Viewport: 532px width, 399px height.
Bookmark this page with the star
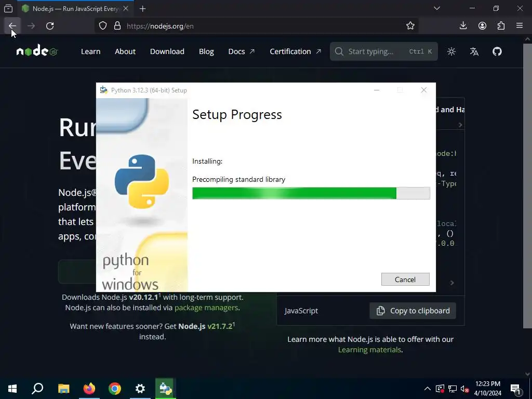click(410, 26)
